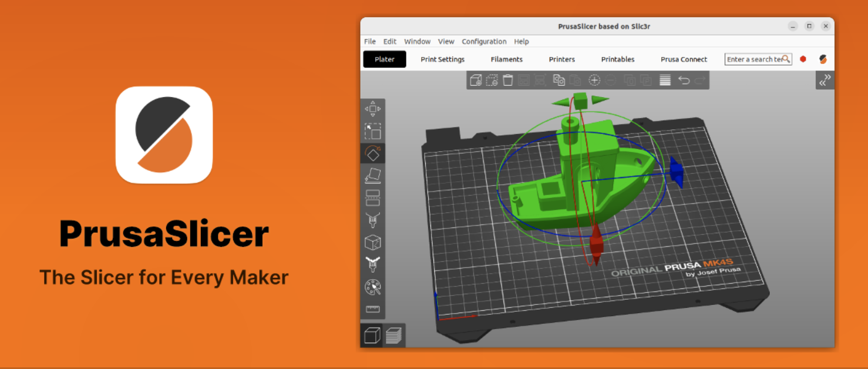Close the PrusaSlicer window
This screenshot has width=868, height=369.
[x=826, y=26]
